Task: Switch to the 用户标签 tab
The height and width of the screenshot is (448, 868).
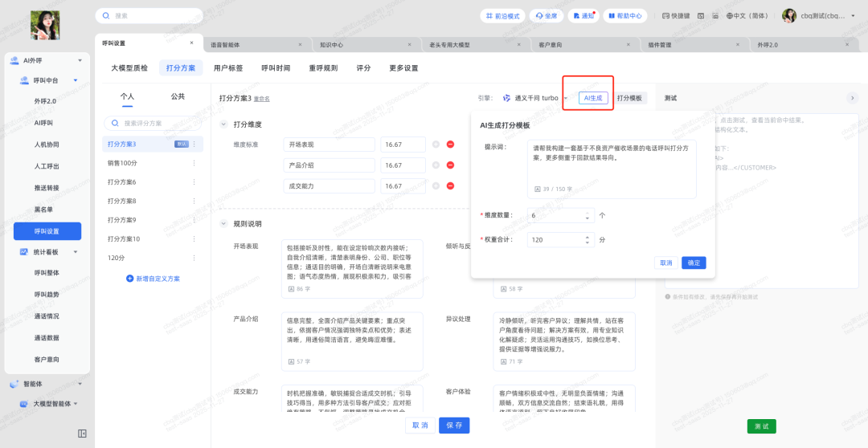Action: tap(228, 68)
